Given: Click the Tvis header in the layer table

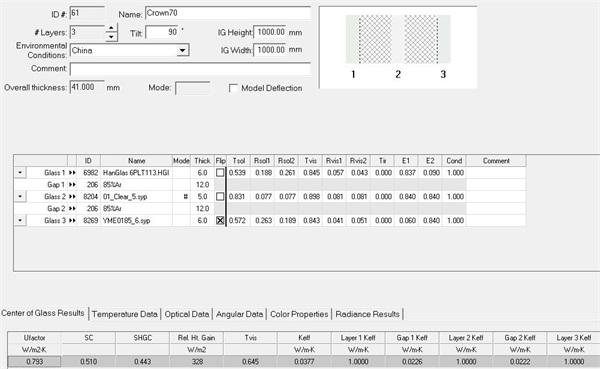Looking at the screenshot, I should 310,161.
